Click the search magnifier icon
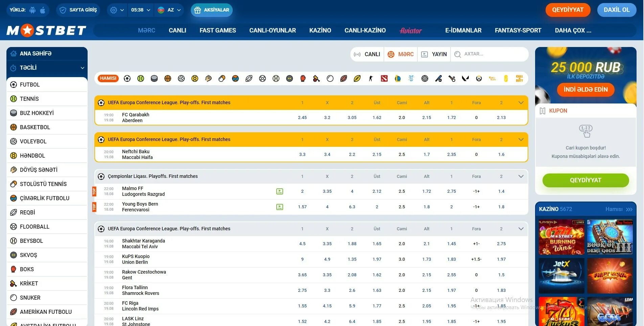The width and height of the screenshot is (644, 326). [458, 54]
